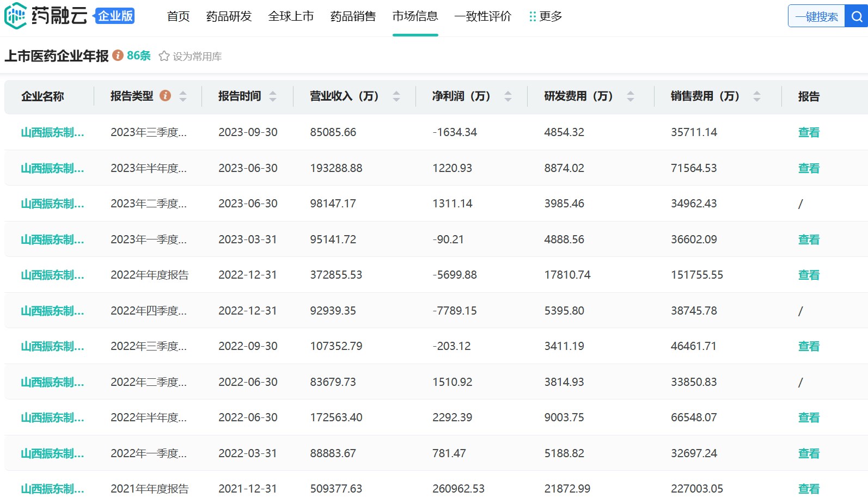Open the 更多 grid menu
The height and width of the screenshot is (504, 868).
coord(545,16)
